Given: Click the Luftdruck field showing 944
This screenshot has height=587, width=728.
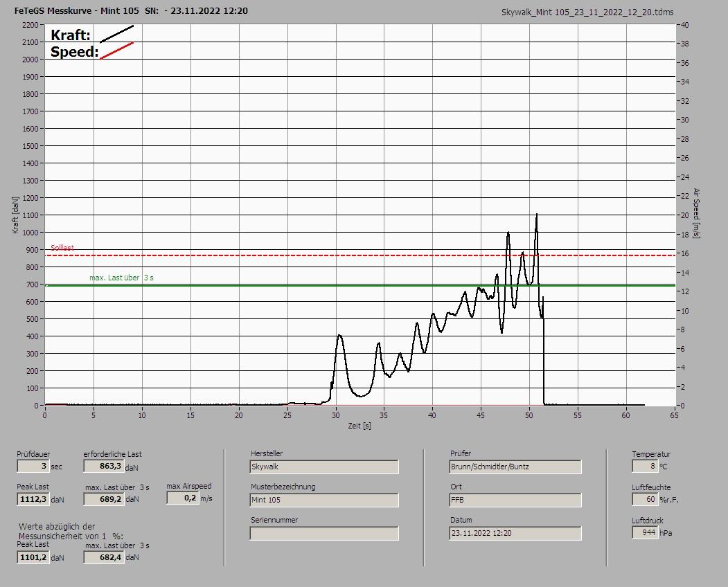Looking at the screenshot, I should coord(645,532).
